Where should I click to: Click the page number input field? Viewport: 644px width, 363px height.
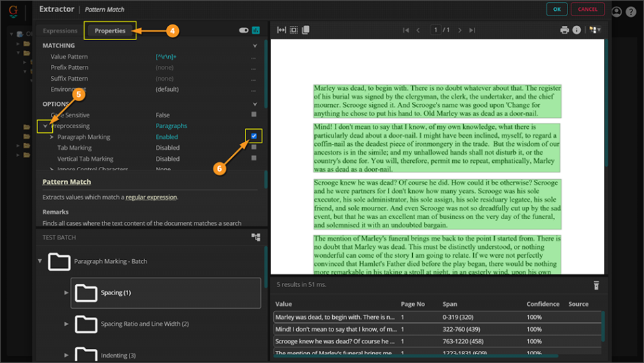pos(435,30)
